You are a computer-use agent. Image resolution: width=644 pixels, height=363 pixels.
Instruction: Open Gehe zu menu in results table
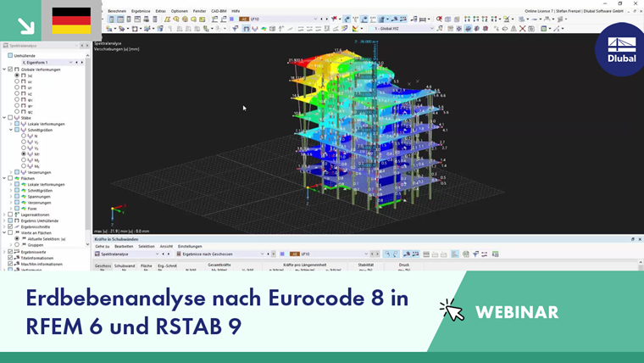[103, 246]
